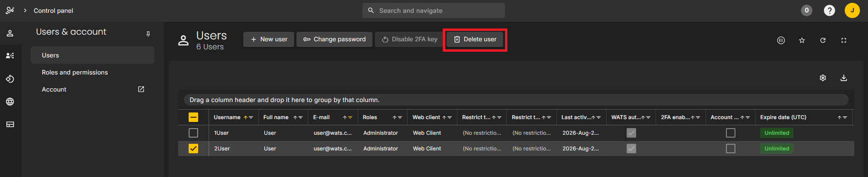Click the external-link icon beside Account
This screenshot has width=868, height=177.
coord(141,89)
